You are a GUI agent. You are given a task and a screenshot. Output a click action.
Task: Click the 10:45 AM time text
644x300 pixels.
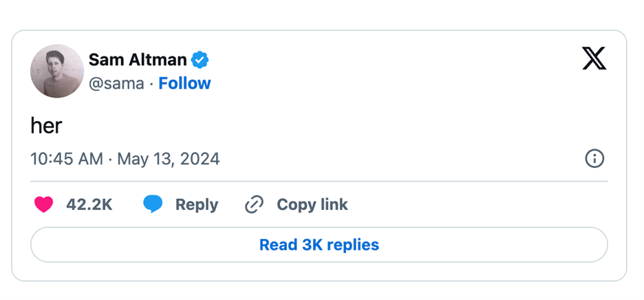click(x=67, y=159)
